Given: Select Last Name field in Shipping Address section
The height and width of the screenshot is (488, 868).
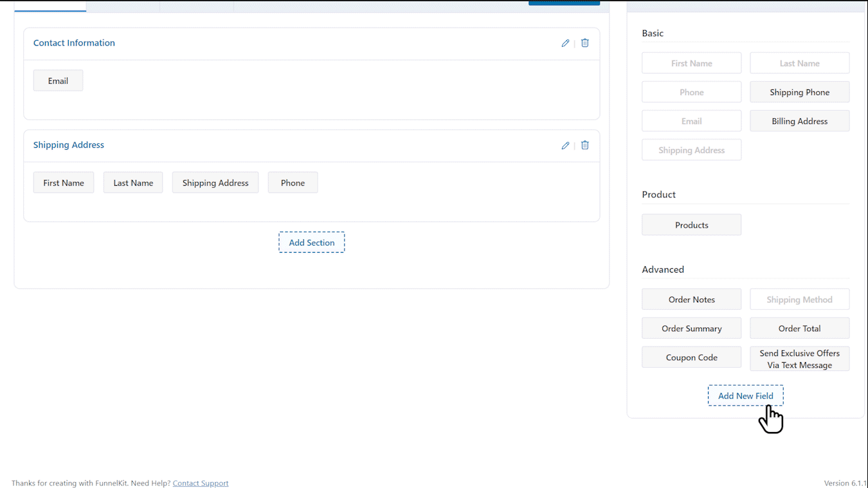Looking at the screenshot, I should [133, 183].
